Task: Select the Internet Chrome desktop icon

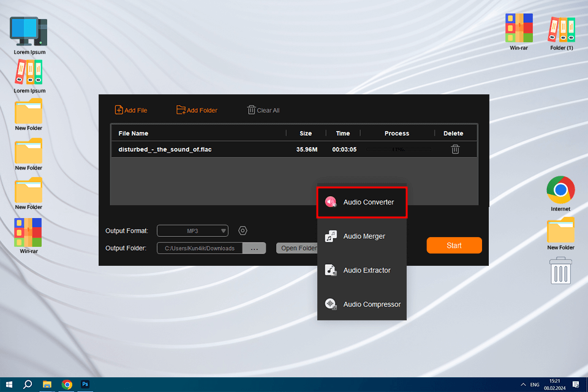Action: click(560, 194)
